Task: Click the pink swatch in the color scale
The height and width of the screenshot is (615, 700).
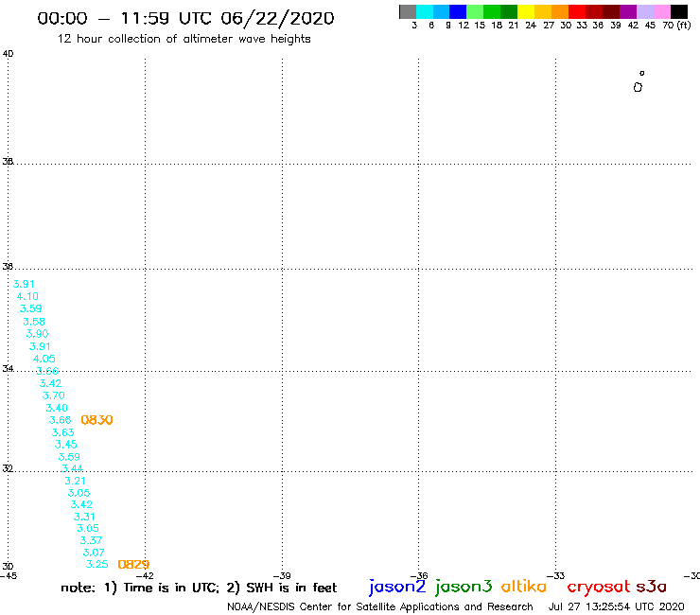Action: coord(661,11)
